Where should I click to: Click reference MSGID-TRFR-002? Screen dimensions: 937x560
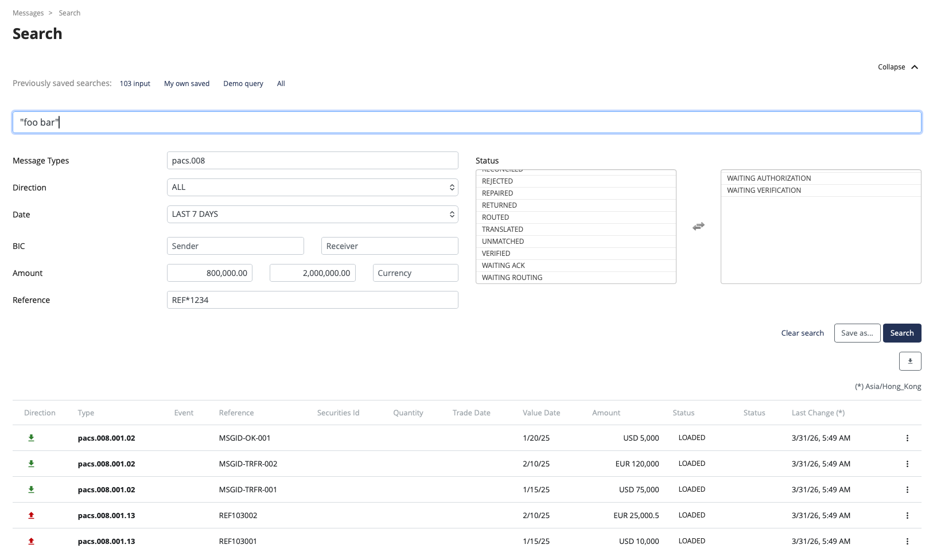[x=248, y=464]
